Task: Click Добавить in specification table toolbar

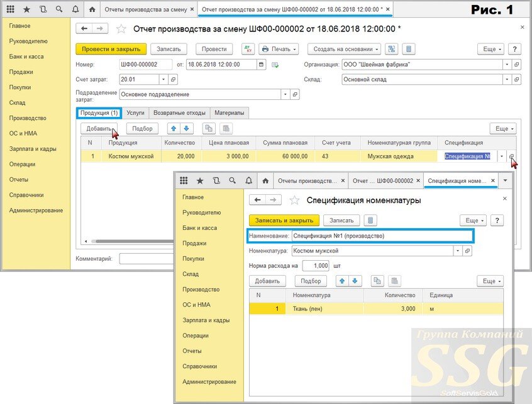Action: click(267, 281)
